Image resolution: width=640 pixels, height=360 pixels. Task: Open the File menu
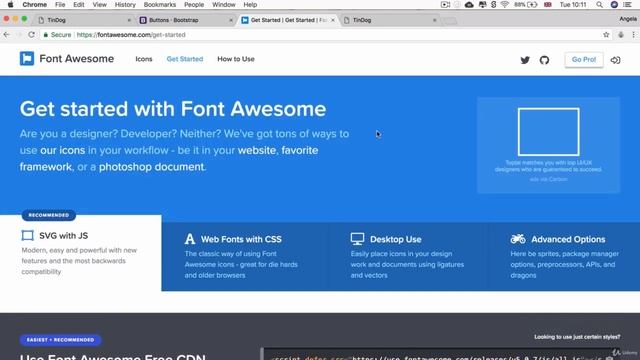pyautogui.click(x=60, y=4)
